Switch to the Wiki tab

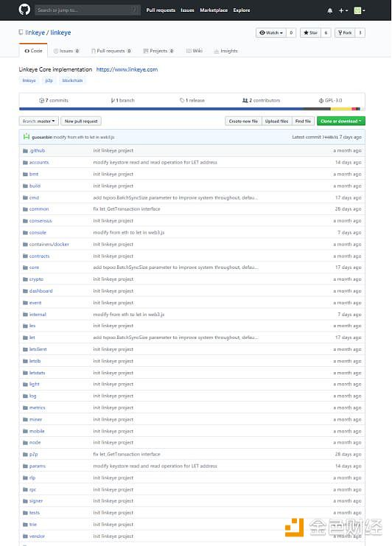[x=195, y=51]
